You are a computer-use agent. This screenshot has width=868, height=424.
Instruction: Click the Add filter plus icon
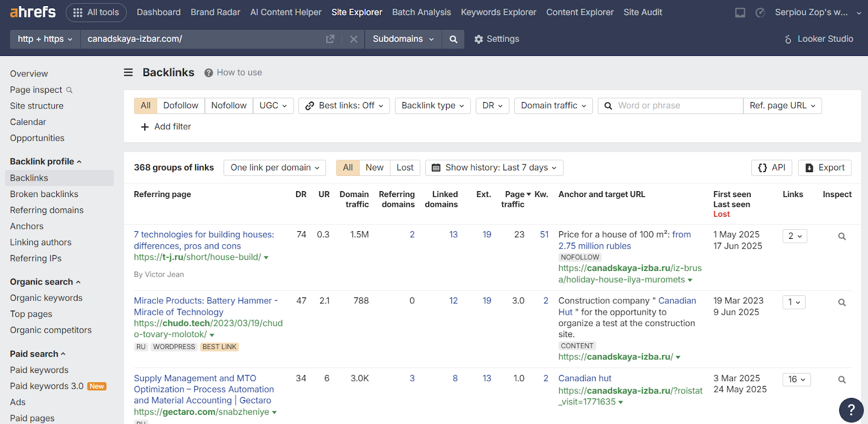(145, 126)
